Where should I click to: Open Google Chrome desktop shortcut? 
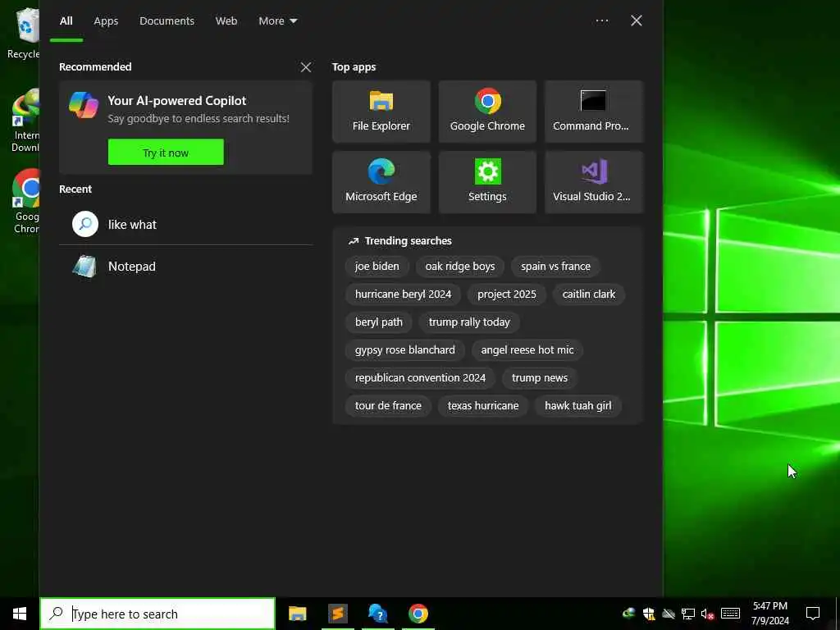point(27,201)
